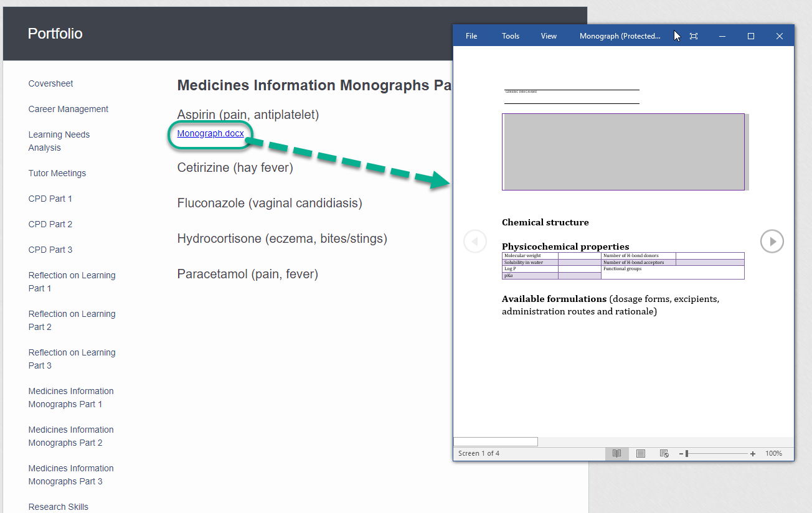This screenshot has width=812, height=513.
Task: Open Medicines Information Monographs Part 1
Action: pos(71,397)
